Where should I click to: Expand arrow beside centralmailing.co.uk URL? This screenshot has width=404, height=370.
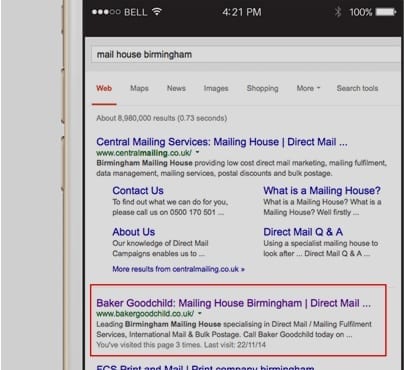click(x=197, y=153)
